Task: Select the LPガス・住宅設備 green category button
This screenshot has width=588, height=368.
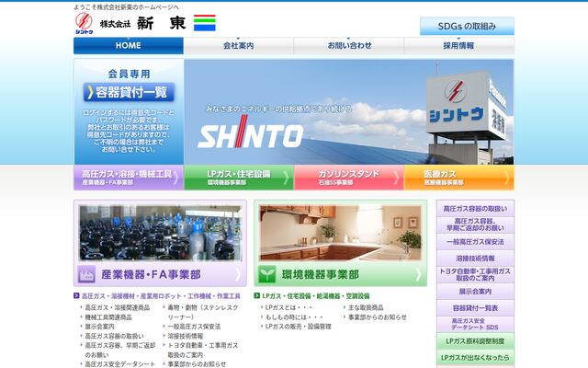Action: 239,178
